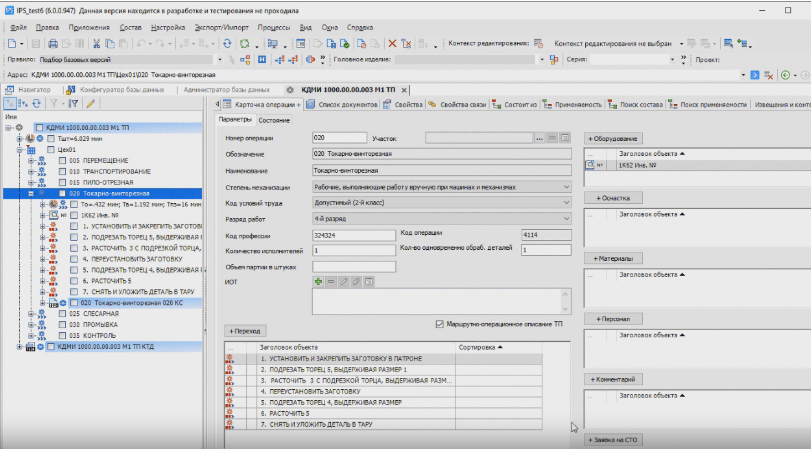The height and width of the screenshot is (449, 811).
Task: Click the refresh icon in main toolbar
Action: (229, 44)
